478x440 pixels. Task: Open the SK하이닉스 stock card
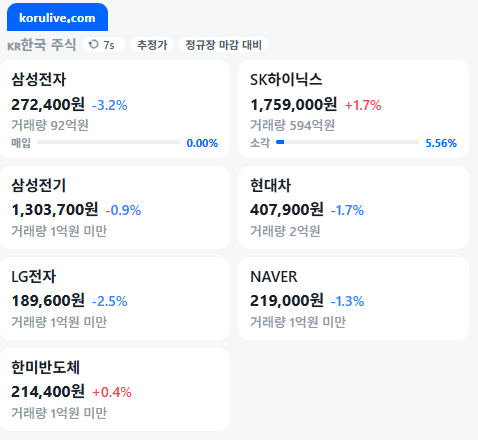click(353, 109)
